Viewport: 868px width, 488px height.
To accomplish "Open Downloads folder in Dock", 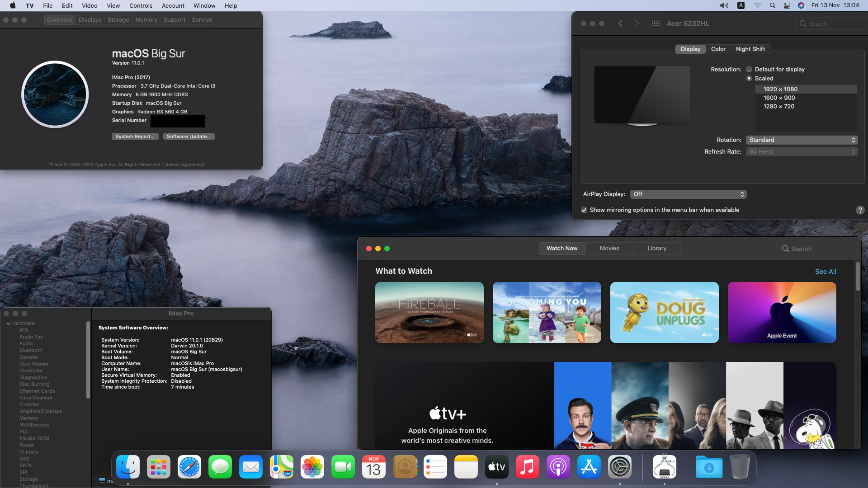I will pos(709,467).
